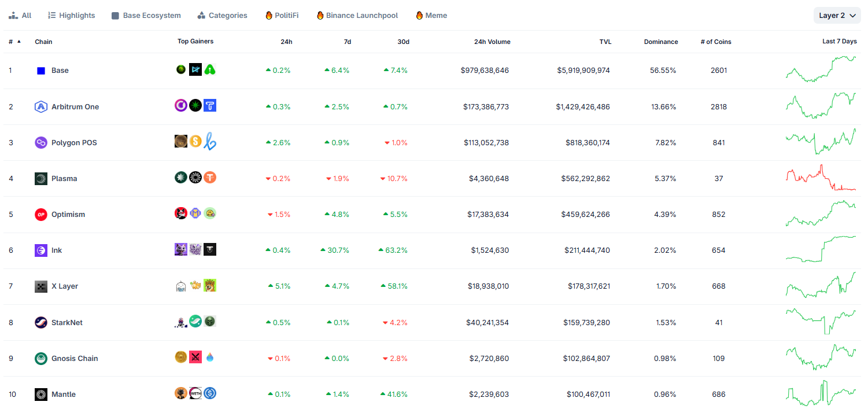The image size is (868, 409).
Task: Click the Top Gainers column header
Action: pyautogui.click(x=195, y=42)
